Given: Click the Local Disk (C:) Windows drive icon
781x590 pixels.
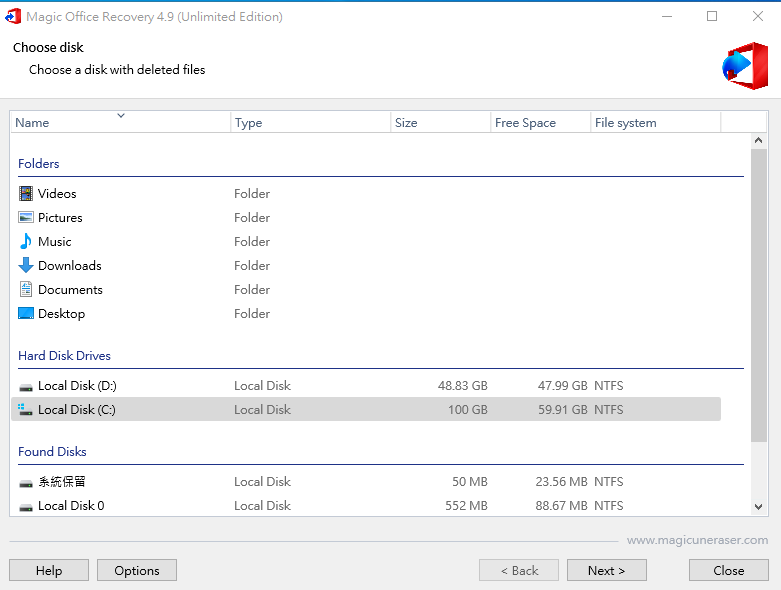Looking at the screenshot, I should [x=25, y=410].
